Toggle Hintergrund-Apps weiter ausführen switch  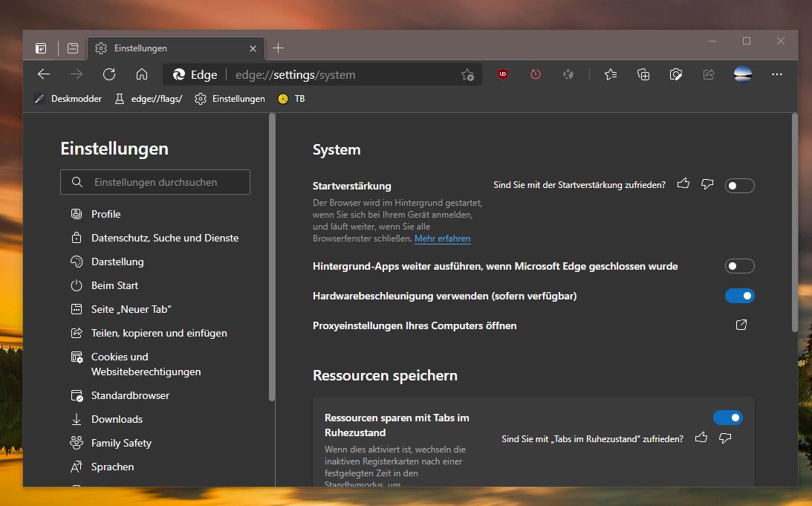tap(739, 266)
